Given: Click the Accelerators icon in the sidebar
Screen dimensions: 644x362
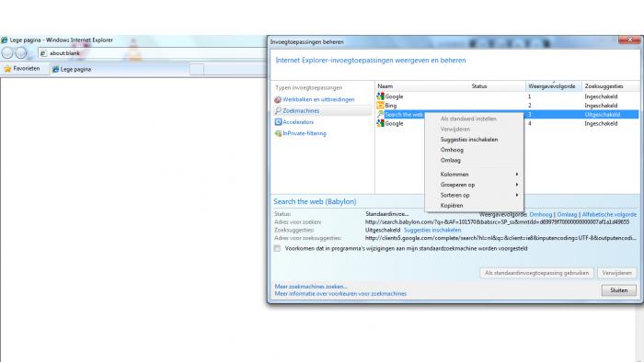Looking at the screenshot, I should coord(278,122).
